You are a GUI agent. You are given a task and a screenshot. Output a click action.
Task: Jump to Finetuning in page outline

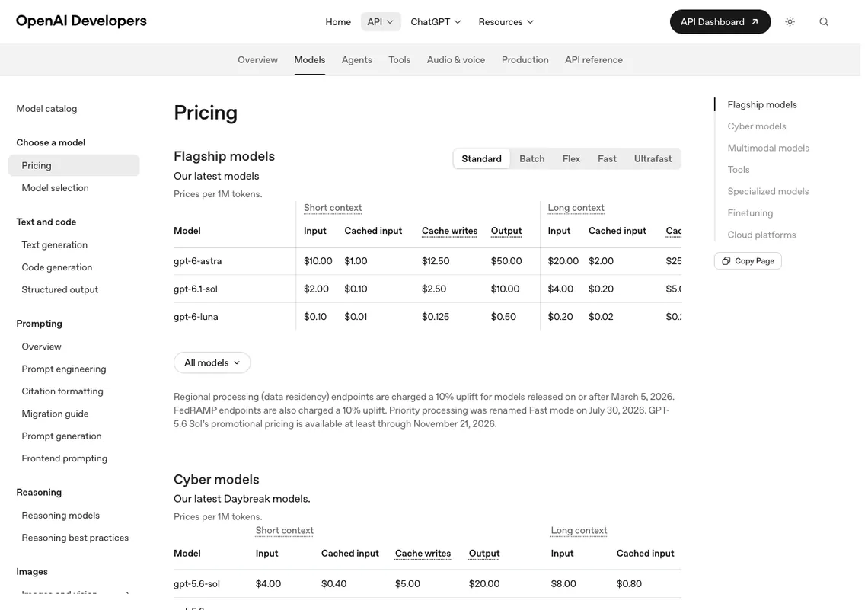click(750, 212)
